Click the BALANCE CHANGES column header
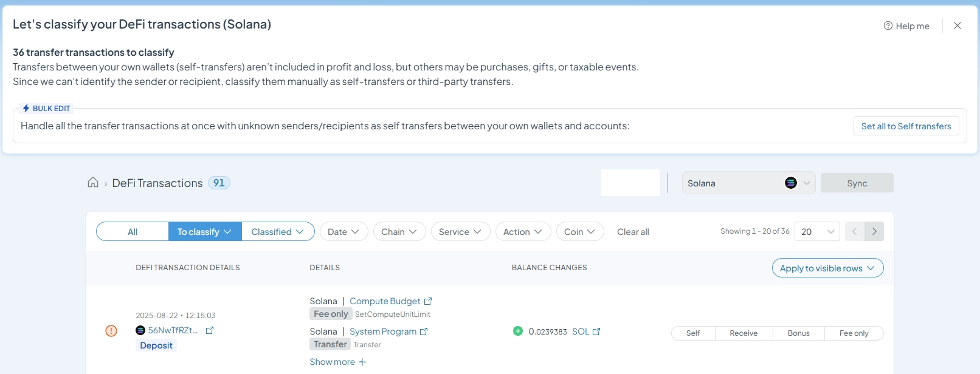Screen dimensions: 980x374 tap(550, 268)
